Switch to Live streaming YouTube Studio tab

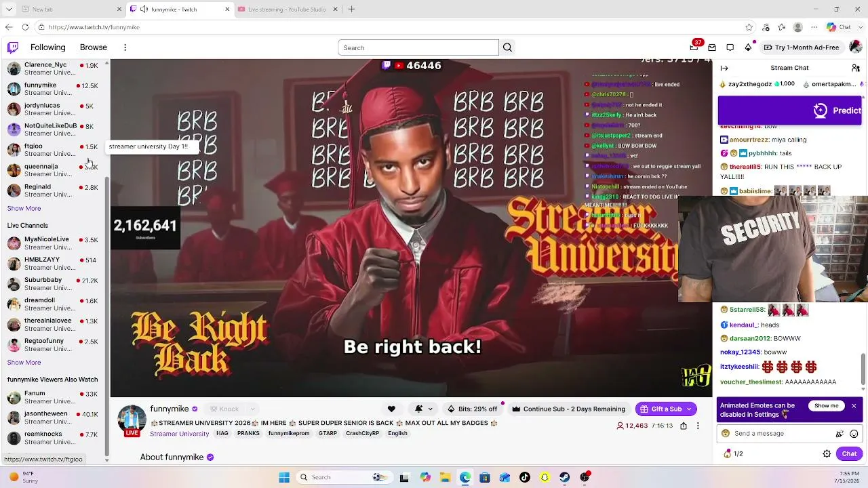(286, 9)
